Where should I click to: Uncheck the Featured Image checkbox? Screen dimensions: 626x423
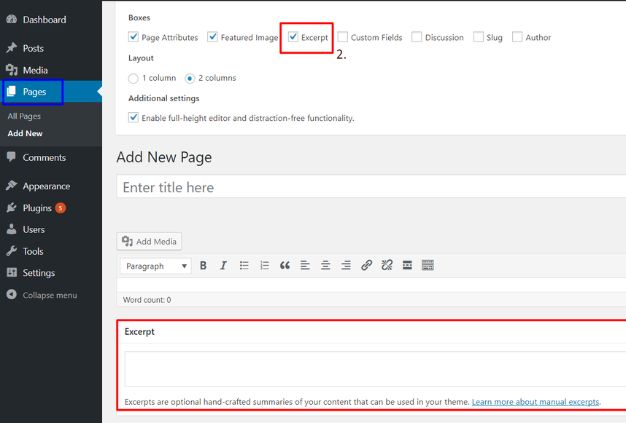tap(212, 37)
